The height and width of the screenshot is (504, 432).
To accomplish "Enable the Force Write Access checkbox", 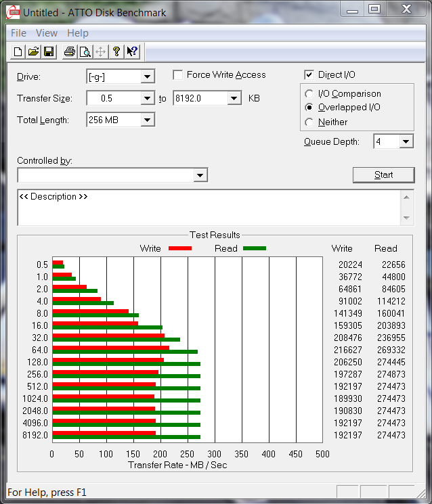I will click(x=178, y=75).
